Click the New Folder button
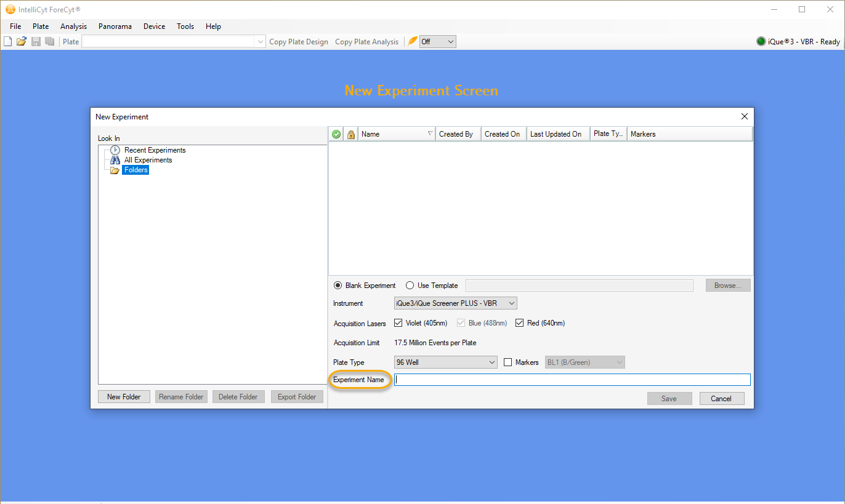Screen dimensions: 845x504 tap(124, 397)
